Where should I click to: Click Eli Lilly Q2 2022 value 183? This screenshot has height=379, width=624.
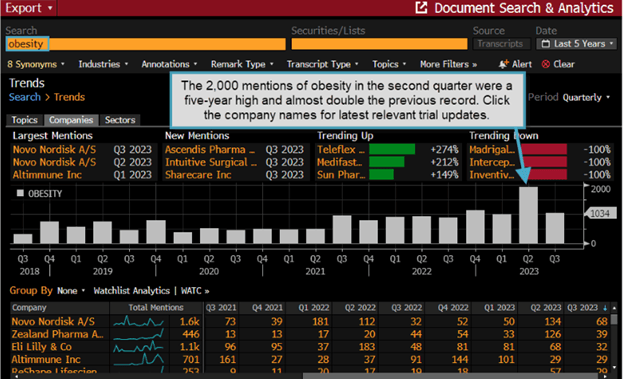(367, 347)
